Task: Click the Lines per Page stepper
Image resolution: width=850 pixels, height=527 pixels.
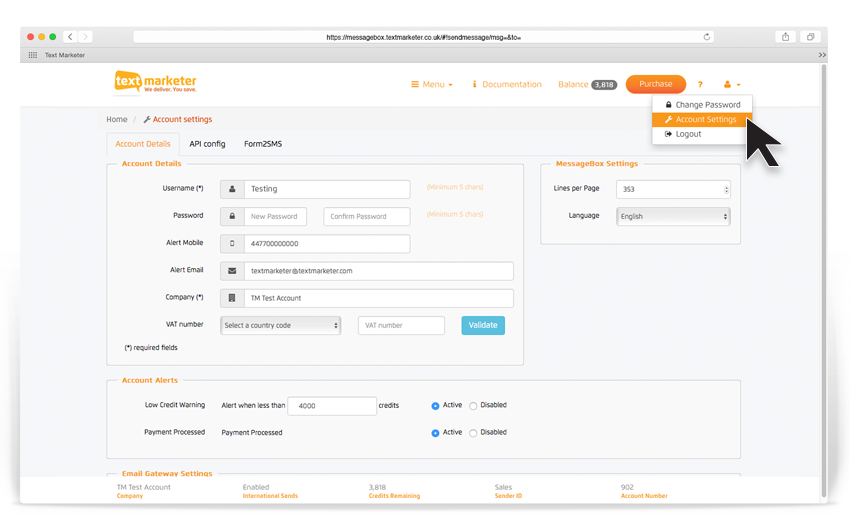Action: coord(726,189)
